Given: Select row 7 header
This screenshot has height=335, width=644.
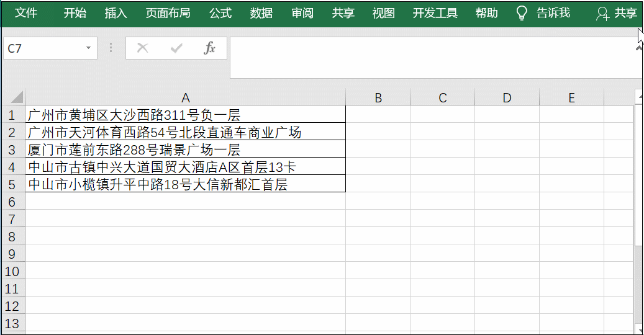Looking at the screenshot, I should tap(12, 219).
